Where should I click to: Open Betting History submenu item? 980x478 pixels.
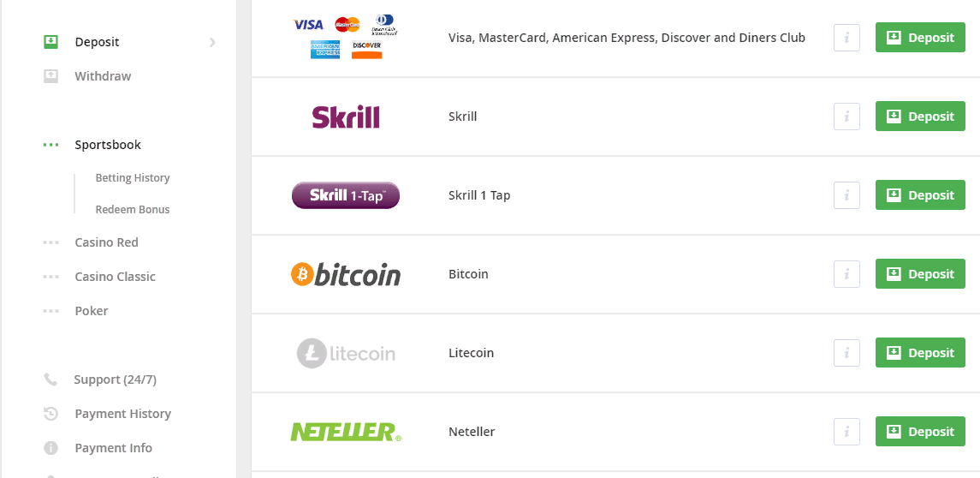[133, 177]
